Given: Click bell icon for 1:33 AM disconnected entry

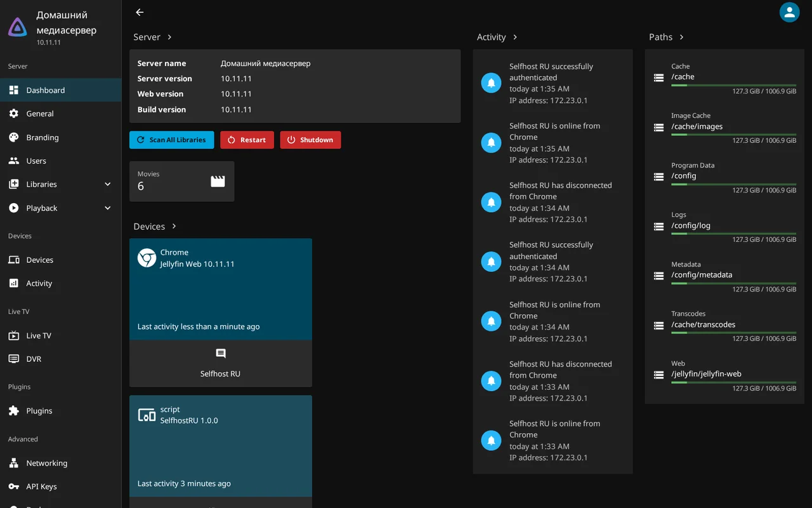Looking at the screenshot, I should (491, 381).
